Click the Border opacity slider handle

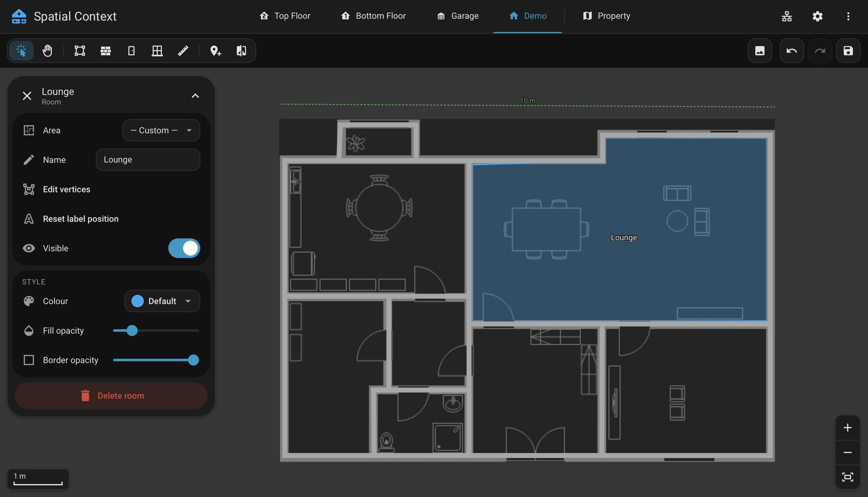(x=194, y=360)
